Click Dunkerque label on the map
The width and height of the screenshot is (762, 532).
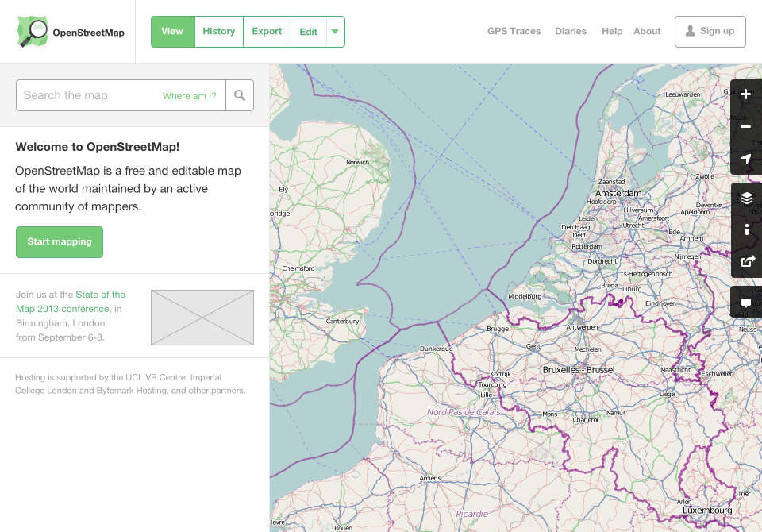click(x=436, y=349)
